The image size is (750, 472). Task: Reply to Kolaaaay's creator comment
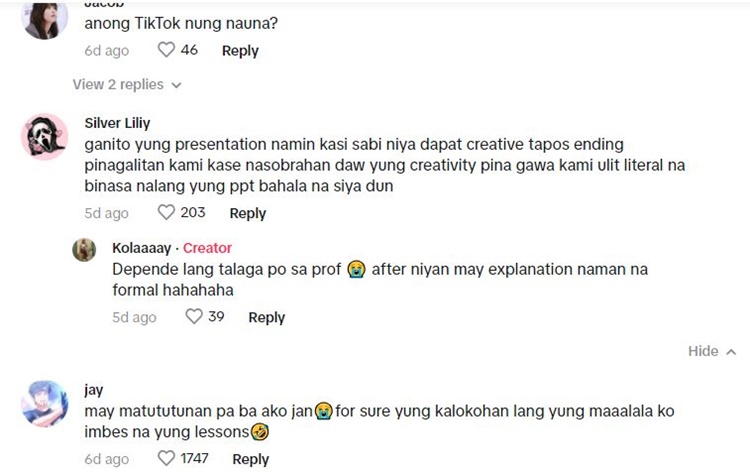pyautogui.click(x=266, y=317)
